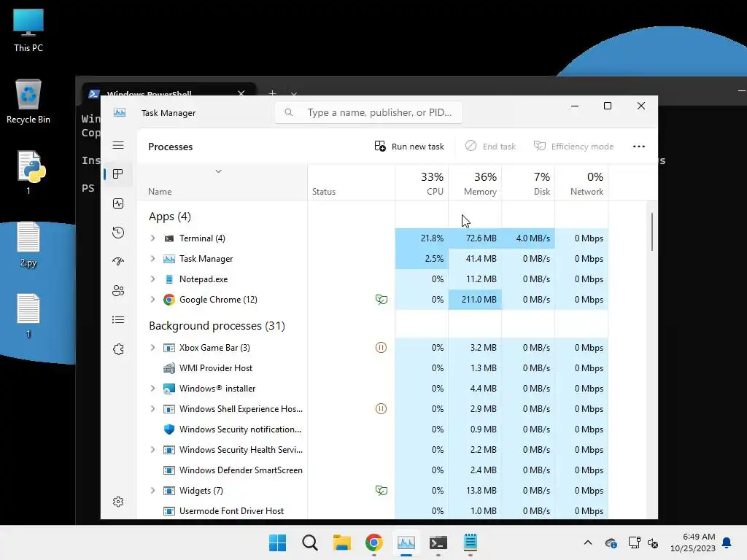Image resolution: width=747 pixels, height=560 pixels.
Task: Open Task Manager settings gear
Action: point(118,502)
